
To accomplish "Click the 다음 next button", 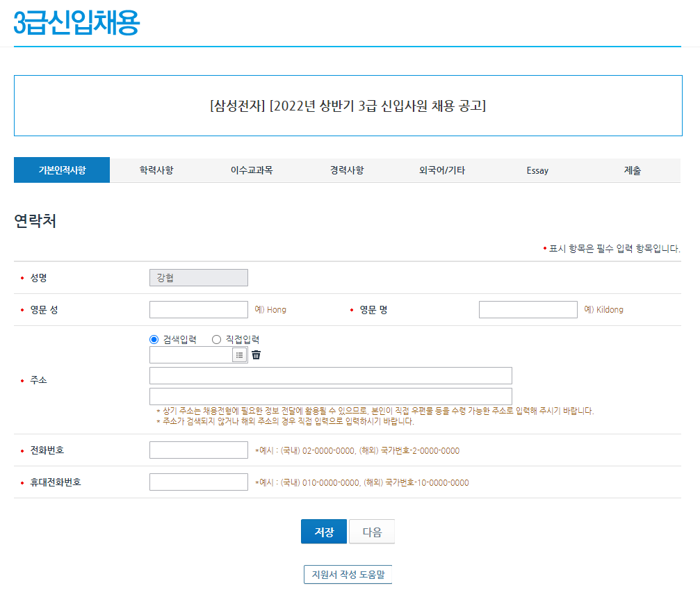I will click(372, 532).
